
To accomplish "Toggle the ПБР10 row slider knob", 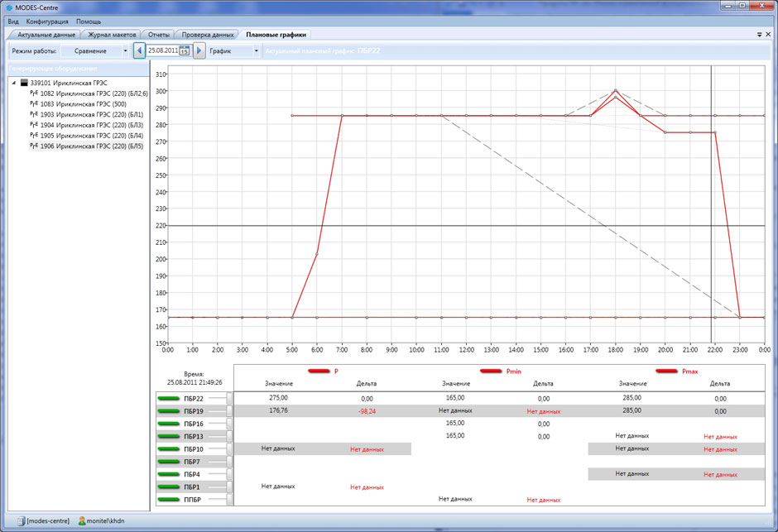I will 229,448.
